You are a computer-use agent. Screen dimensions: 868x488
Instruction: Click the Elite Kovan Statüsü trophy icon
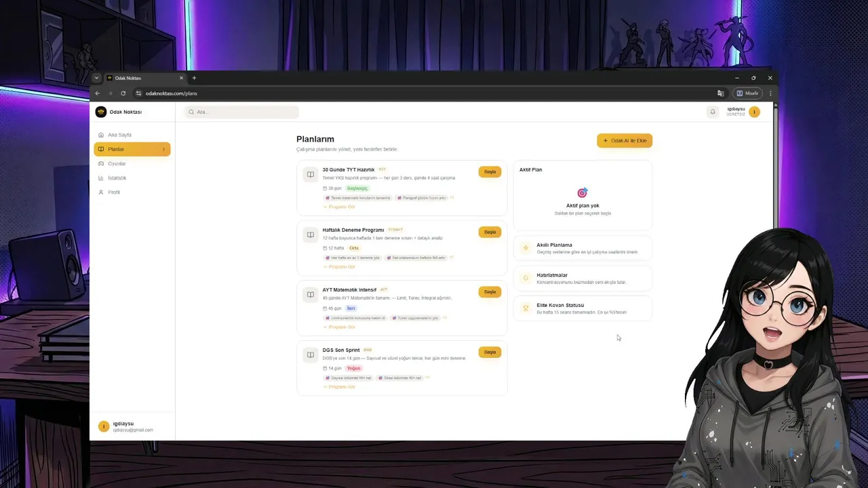526,308
